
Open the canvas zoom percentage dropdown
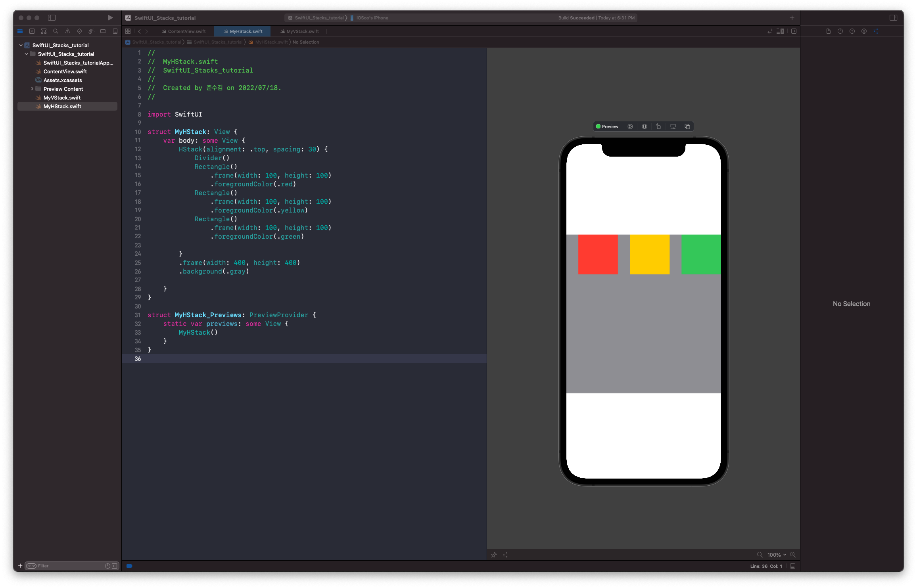tap(776, 555)
